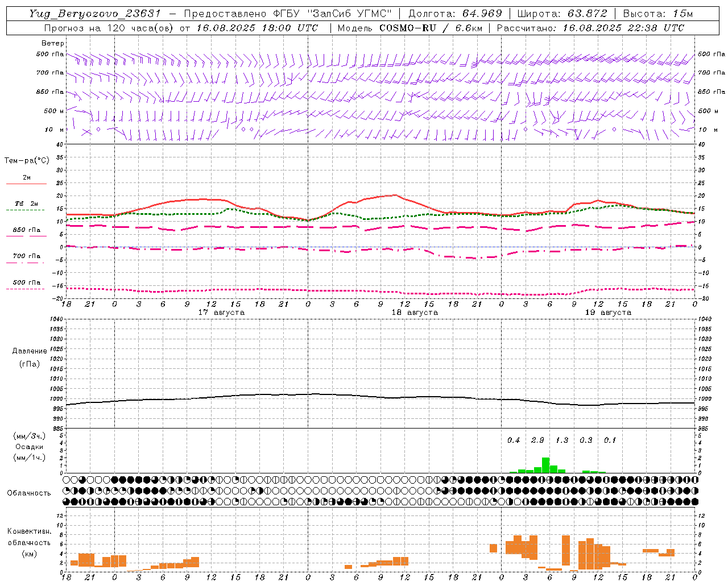Click the computed time 16.08.2025 22:38 UTC

click(x=624, y=28)
